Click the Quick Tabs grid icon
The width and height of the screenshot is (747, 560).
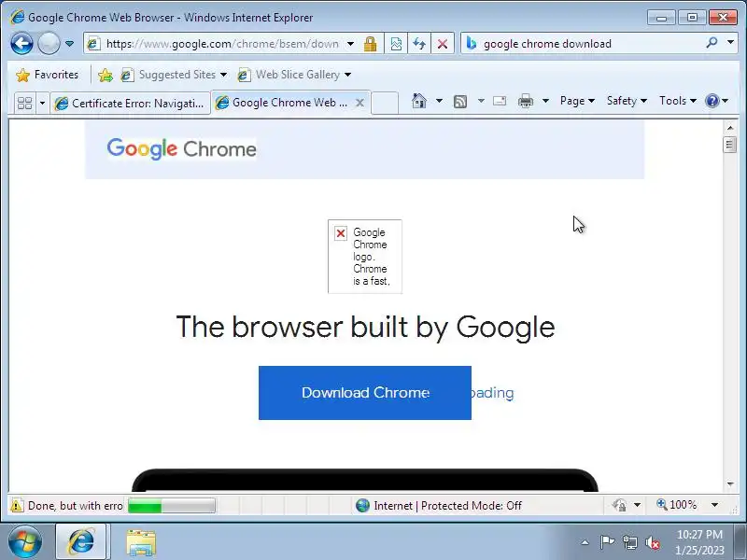[x=25, y=103]
